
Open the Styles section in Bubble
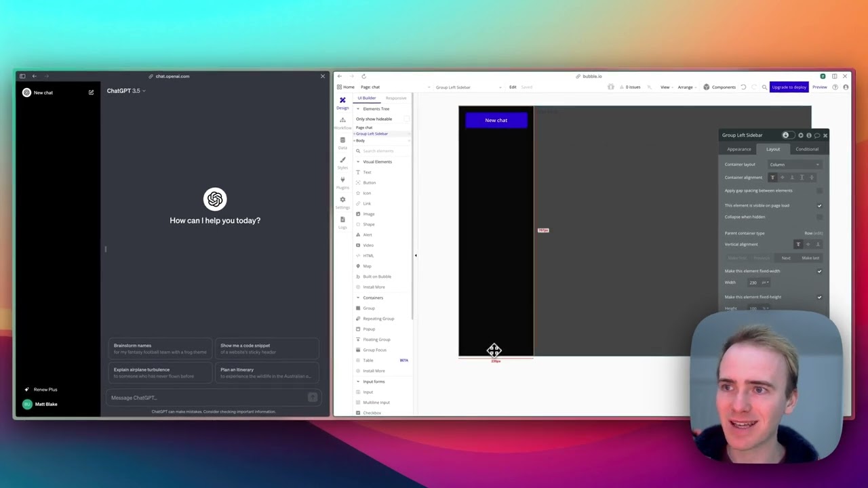[x=342, y=163]
